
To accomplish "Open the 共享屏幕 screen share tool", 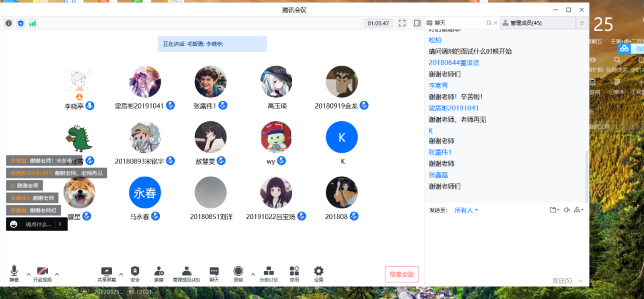I will tap(107, 274).
